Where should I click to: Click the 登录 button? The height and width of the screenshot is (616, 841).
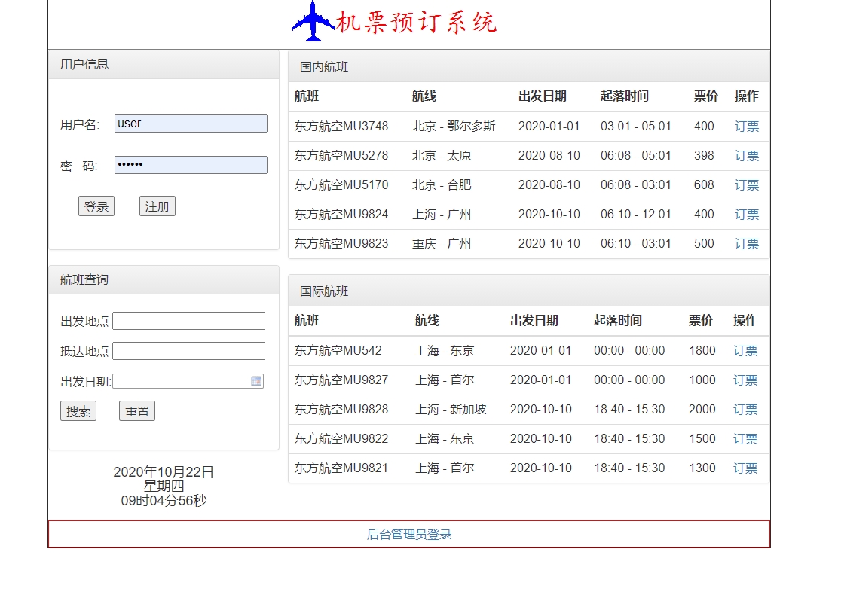coord(96,206)
